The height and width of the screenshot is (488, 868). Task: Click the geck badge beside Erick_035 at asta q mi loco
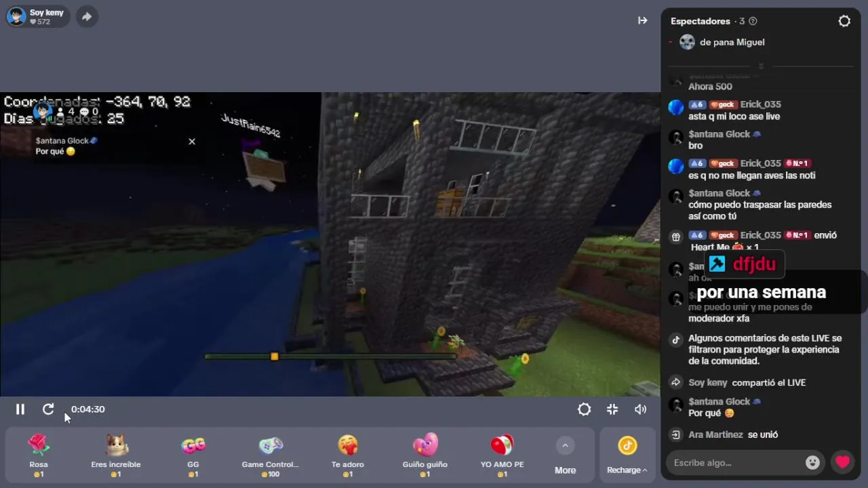[x=723, y=104]
